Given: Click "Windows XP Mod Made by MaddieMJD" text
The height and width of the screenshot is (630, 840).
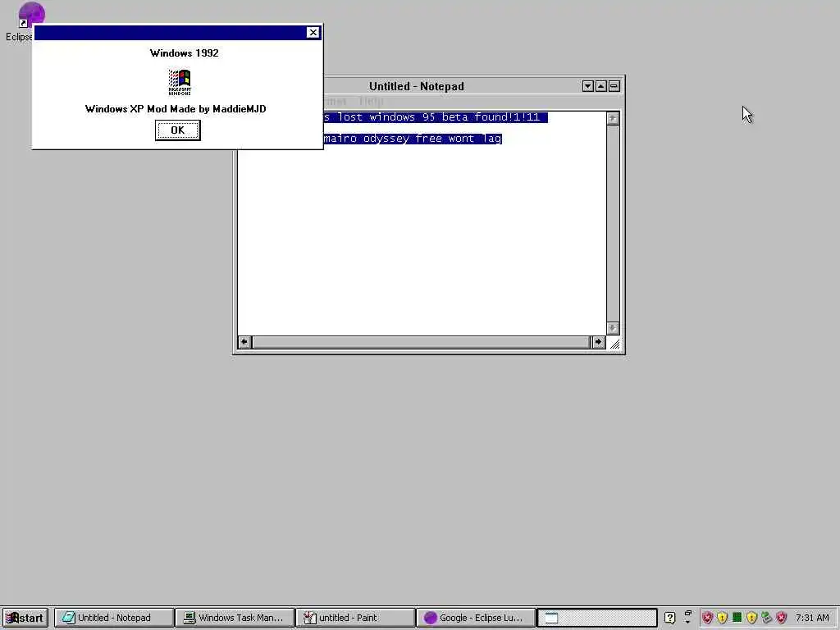Looking at the screenshot, I should pos(176,109).
